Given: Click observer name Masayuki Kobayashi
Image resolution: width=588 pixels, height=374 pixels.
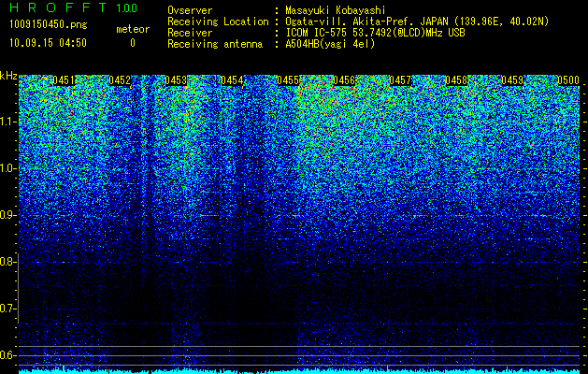Looking at the screenshot, I should (x=336, y=10).
